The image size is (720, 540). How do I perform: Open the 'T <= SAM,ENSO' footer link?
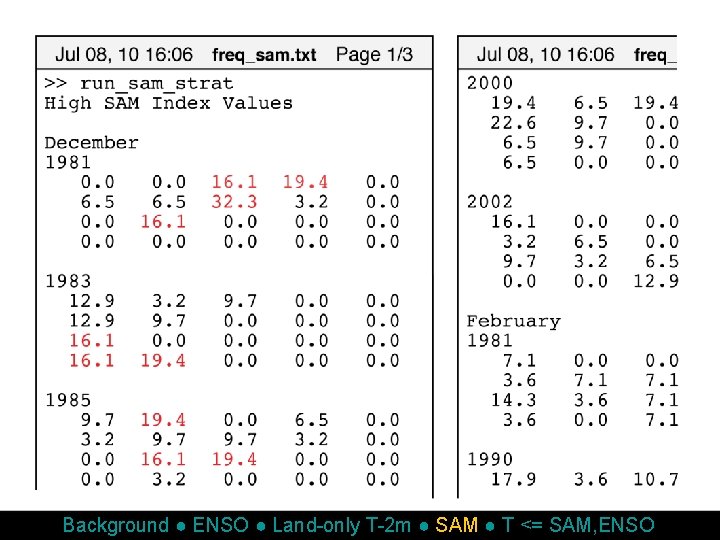(578, 525)
